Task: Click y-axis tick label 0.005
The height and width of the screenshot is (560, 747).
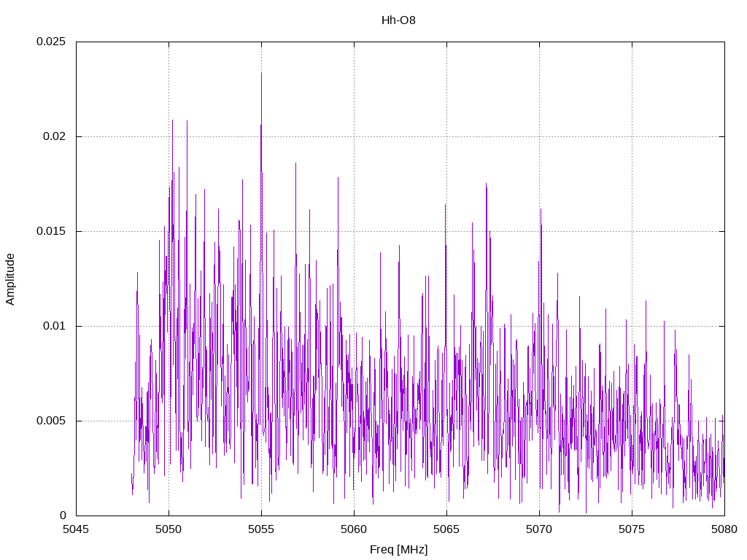Action: pyautogui.click(x=51, y=421)
